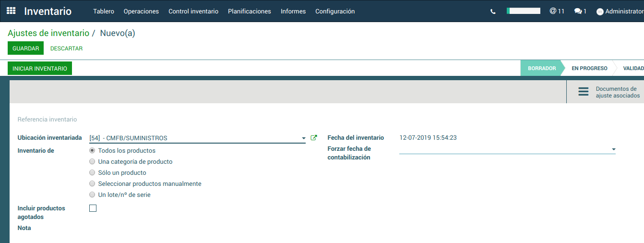Go back via Ajustes de inventario breadcrumb
This screenshot has height=243, width=644.
click(x=48, y=33)
